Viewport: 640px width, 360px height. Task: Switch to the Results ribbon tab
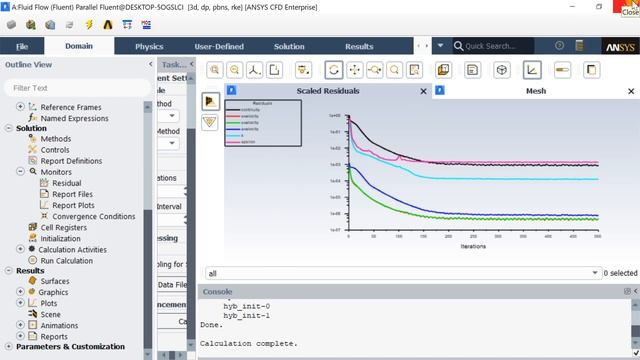(x=359, y=47)
